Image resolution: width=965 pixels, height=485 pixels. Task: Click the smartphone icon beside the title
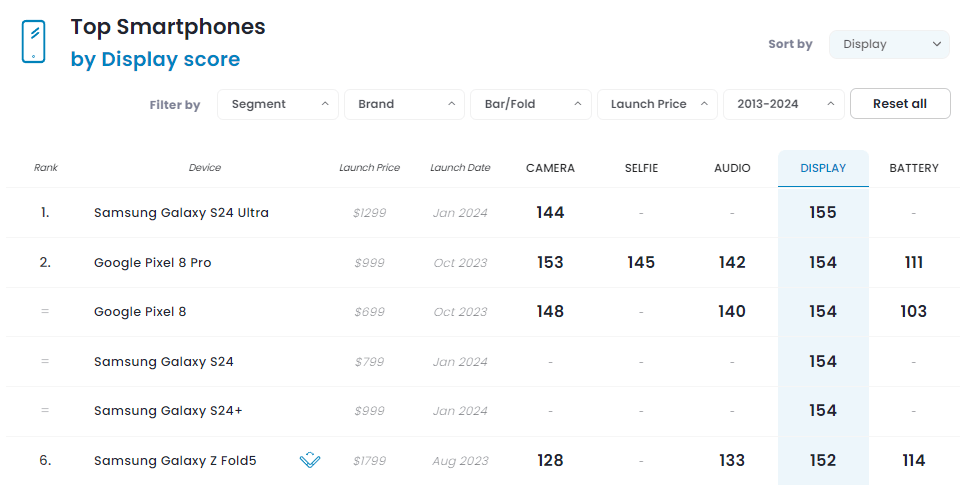(x=34, y=42)
